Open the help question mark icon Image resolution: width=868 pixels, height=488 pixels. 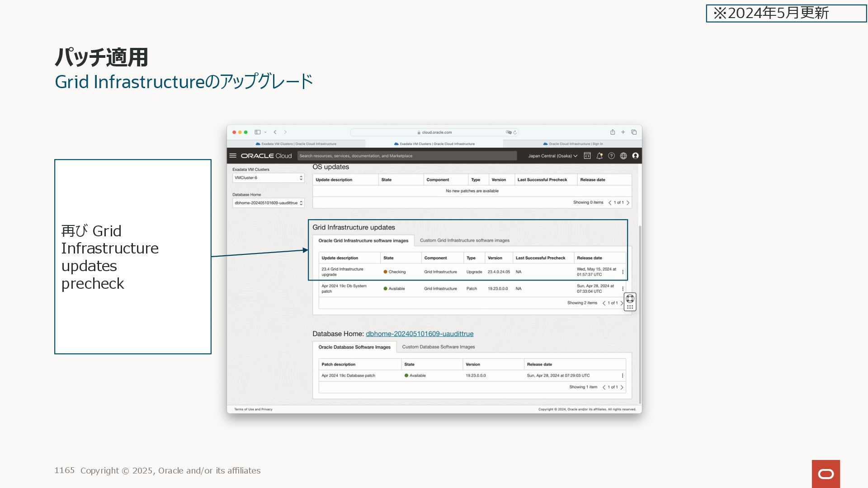point(611,155)
